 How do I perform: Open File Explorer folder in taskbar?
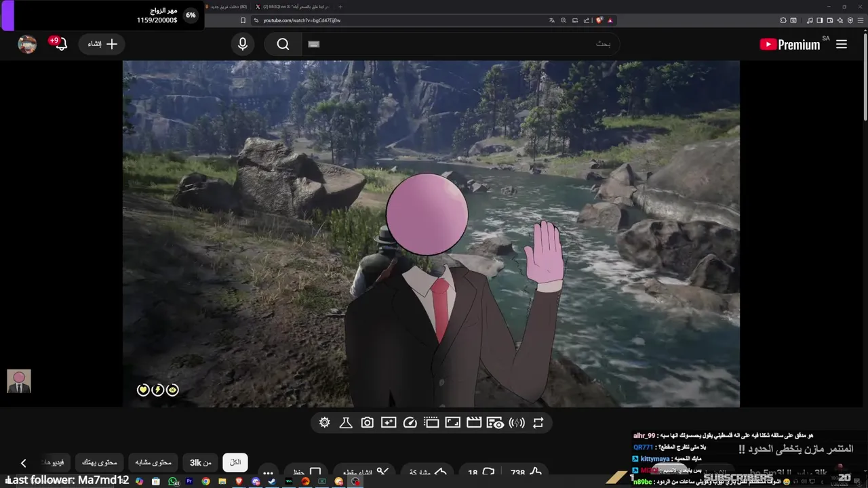pos(222,481)
